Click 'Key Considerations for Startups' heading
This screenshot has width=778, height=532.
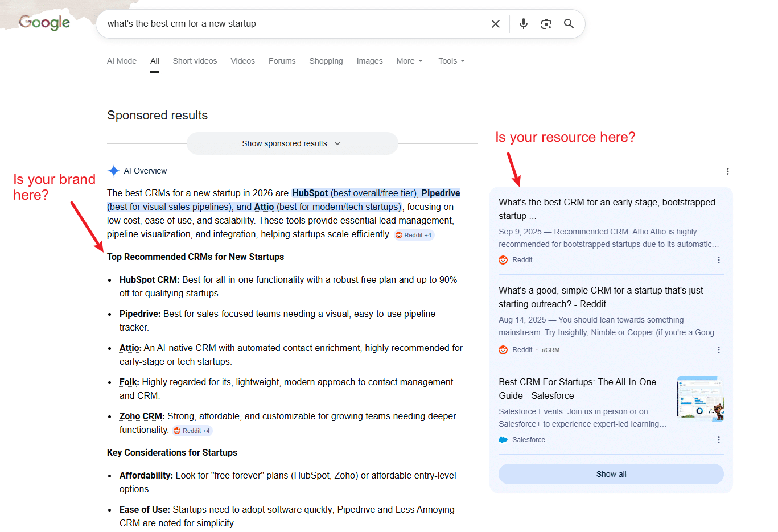(x=172, y=452)
